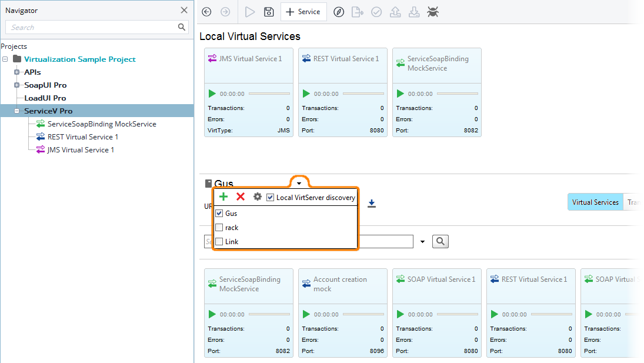Screen dimensions: 644x363
Task: Collapse the ServiceV Pro node
Action: (x=17, y=111)
